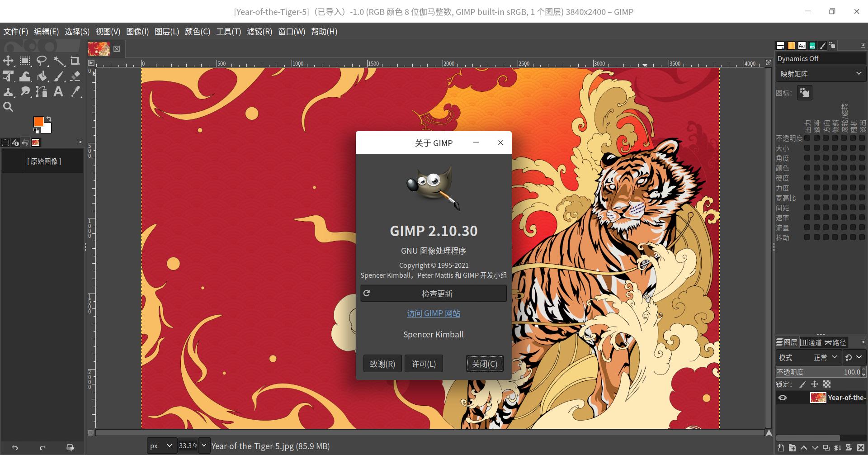Image resolution: width=868 pixels, height=455 pixels.
Task: Follow the 访问 GIMP 网站 link
Action: 434,313
